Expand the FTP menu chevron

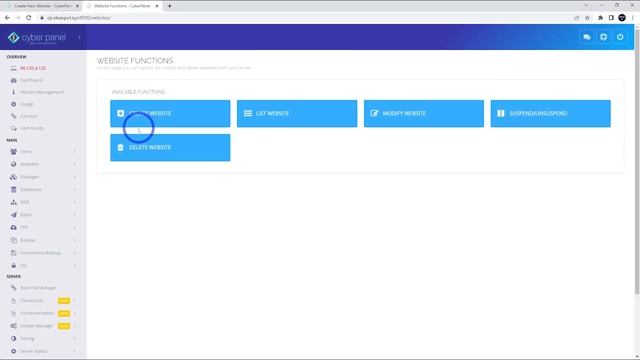[x=75, y=227]
